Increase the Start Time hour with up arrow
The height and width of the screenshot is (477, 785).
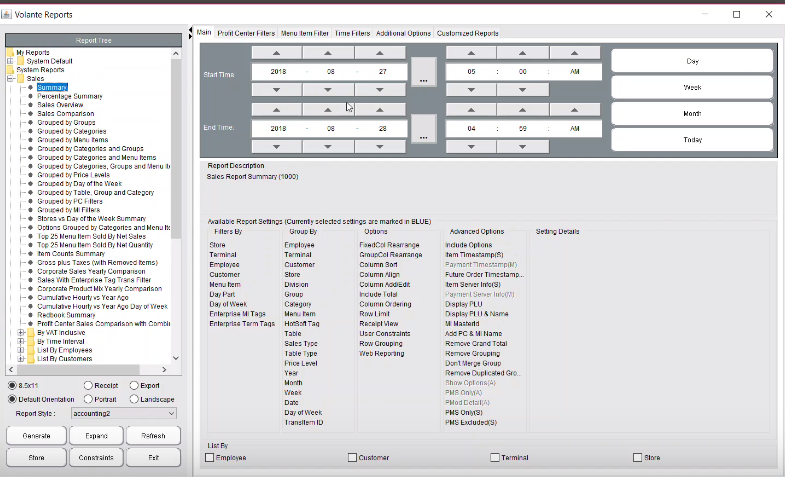[471, 52]
